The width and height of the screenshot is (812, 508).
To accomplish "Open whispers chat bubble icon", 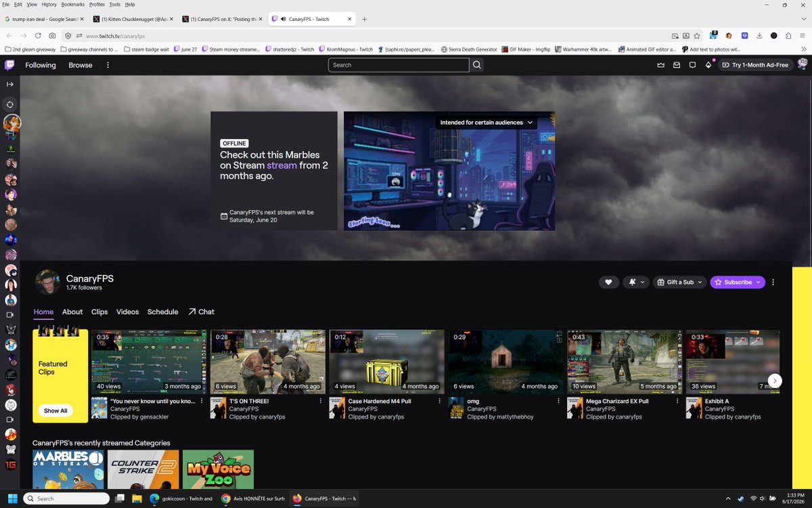I will point(692,65).
